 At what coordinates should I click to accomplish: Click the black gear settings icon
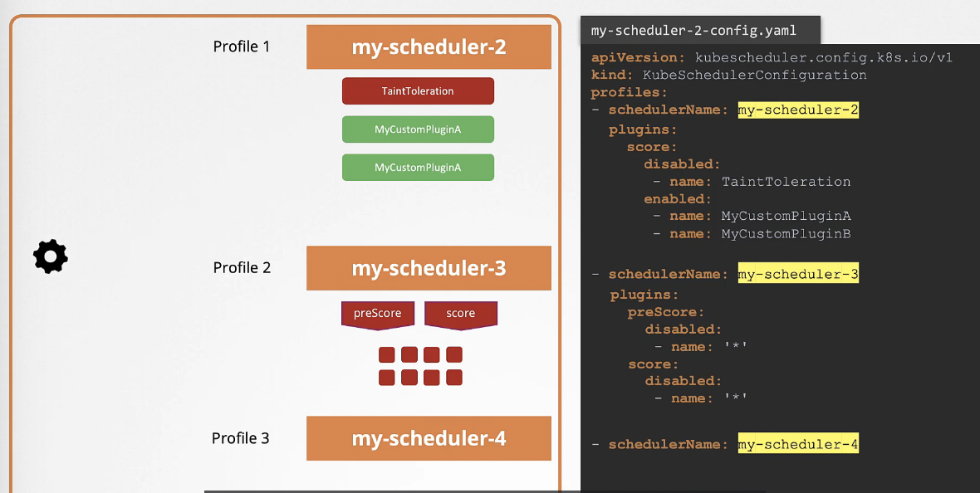pyautogui.click(x=51, y=256)
